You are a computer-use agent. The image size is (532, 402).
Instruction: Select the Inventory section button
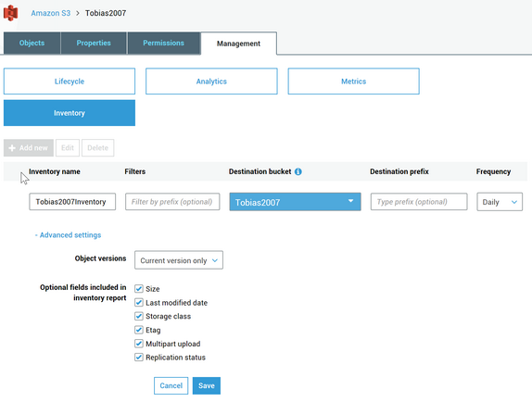tap(70, 113)
